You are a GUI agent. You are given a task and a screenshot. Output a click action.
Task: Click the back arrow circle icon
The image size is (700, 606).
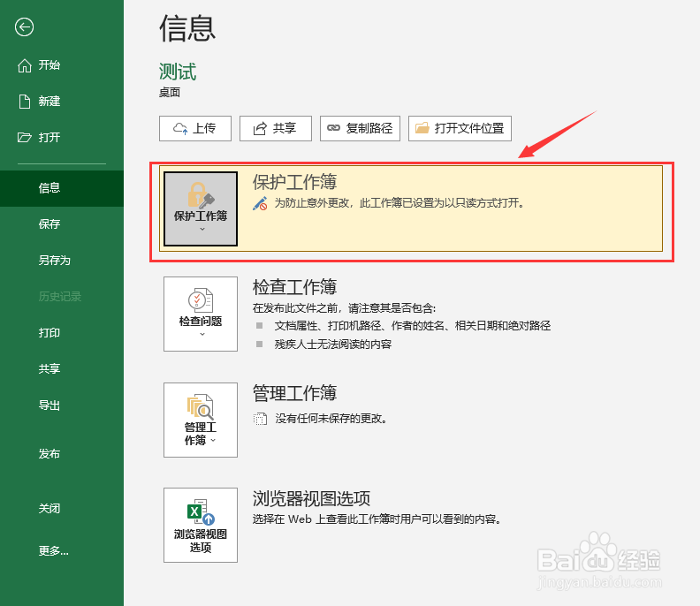[24, 27]
